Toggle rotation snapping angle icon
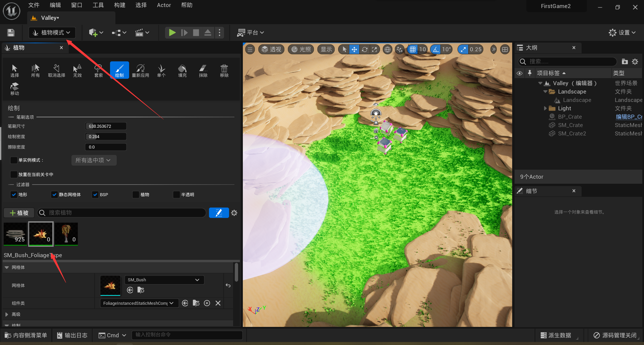Viewport: 644px width, 345px height. [x=435, y=50]
